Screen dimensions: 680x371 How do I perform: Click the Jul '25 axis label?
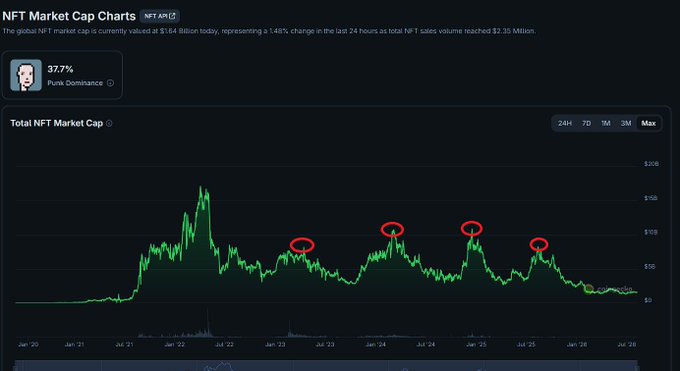tap(526, 345)
